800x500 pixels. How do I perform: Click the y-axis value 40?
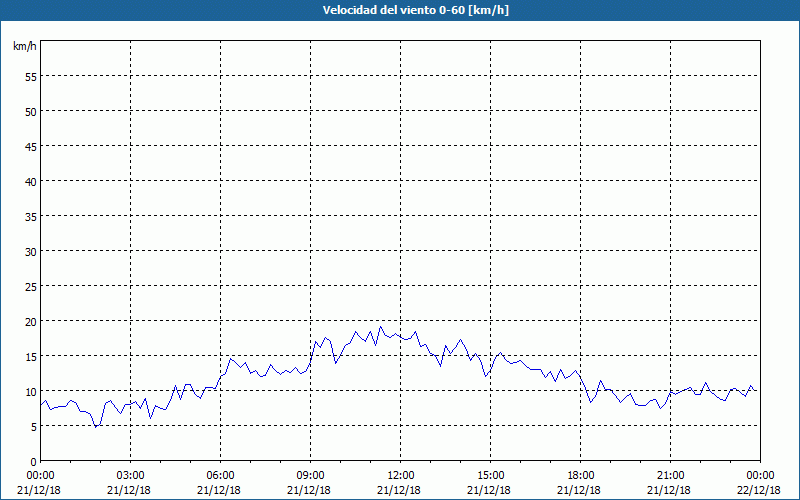(31, 181)
